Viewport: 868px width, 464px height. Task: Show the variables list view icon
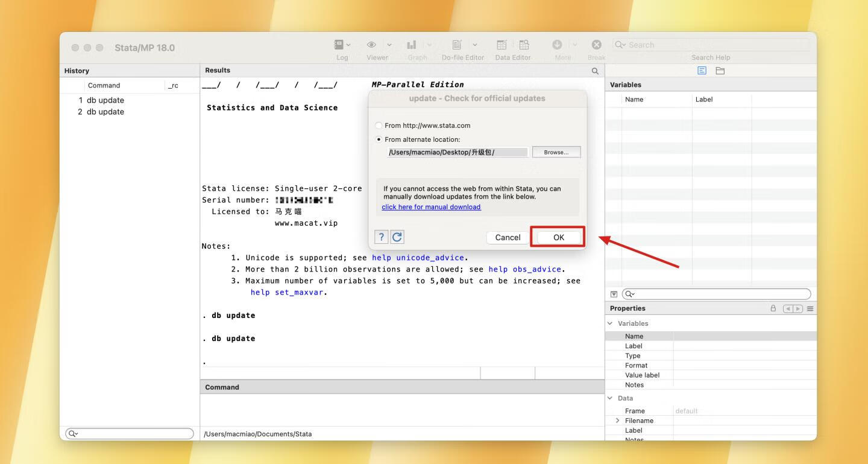point(702,71)
